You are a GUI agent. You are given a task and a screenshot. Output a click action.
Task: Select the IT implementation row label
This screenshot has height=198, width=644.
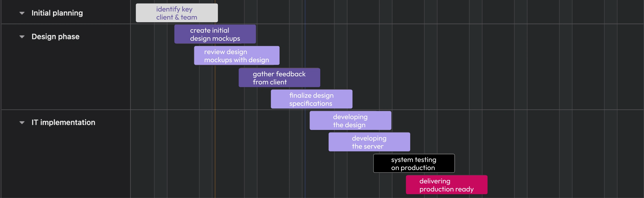tap(63, 123)
